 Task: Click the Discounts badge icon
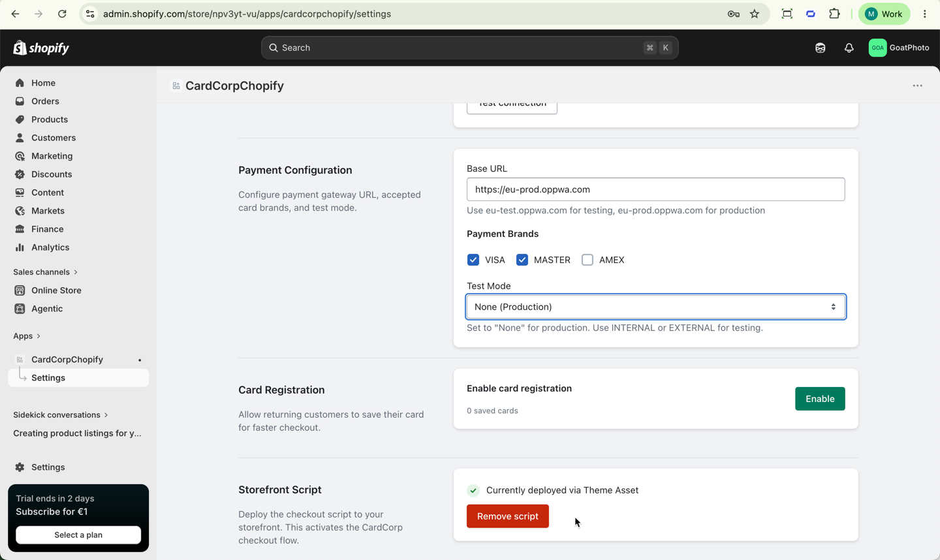(20, 174)
